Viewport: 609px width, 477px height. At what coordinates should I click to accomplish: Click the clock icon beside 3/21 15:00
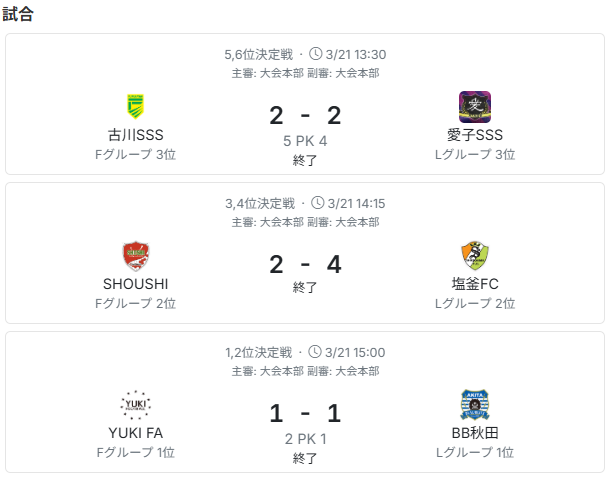316,352
